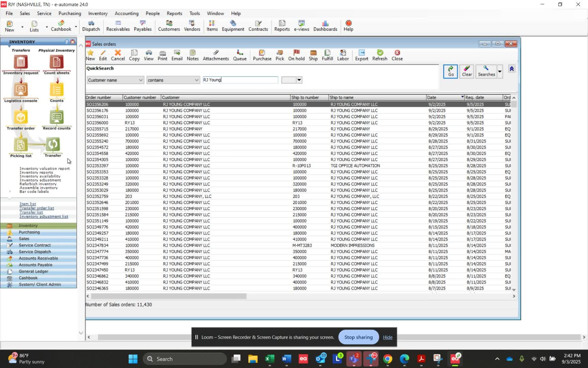Refresh the sales orders list
The height and width of the screenshot is (368, 588).
point(380,55)
